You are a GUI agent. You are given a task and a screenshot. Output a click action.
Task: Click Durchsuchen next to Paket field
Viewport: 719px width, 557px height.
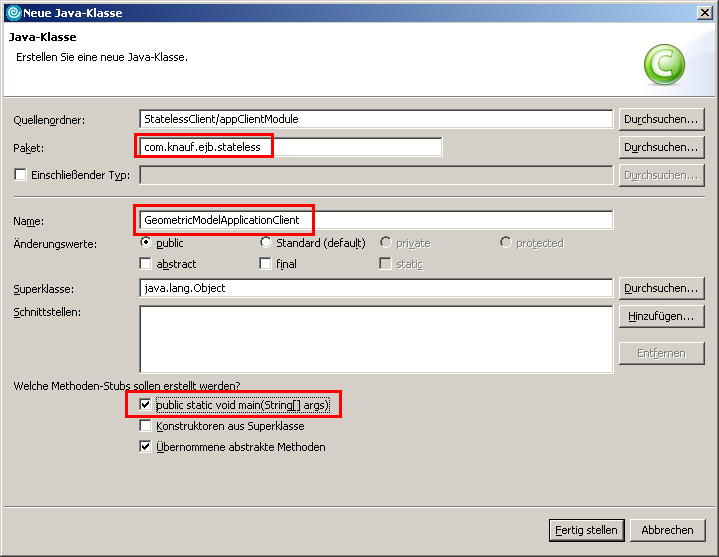coord(661,147)
